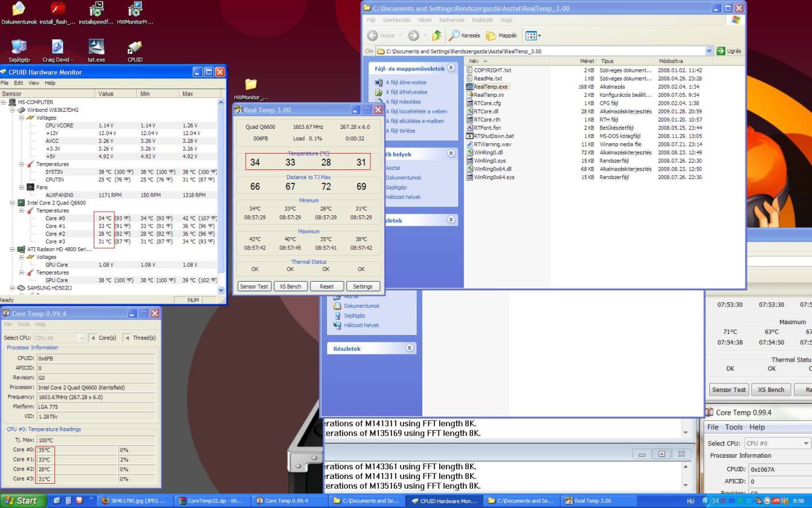Collapse the Fájl- és mappaműveletek panel

(450, 68)
